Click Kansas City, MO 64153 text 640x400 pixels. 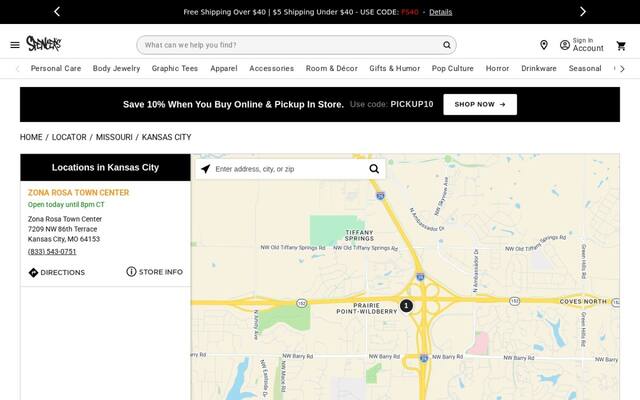pyautogui.click(x=64, y=239)
